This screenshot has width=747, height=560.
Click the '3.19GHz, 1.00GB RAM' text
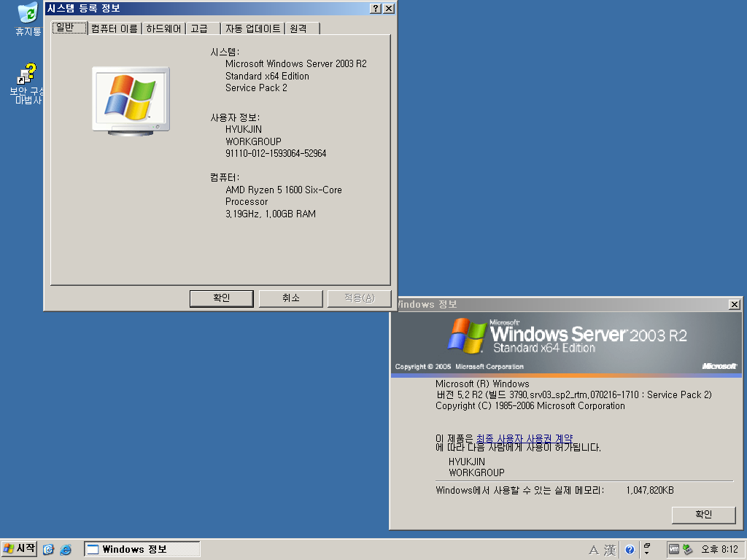pyautogui.click(x=271, y=214)
